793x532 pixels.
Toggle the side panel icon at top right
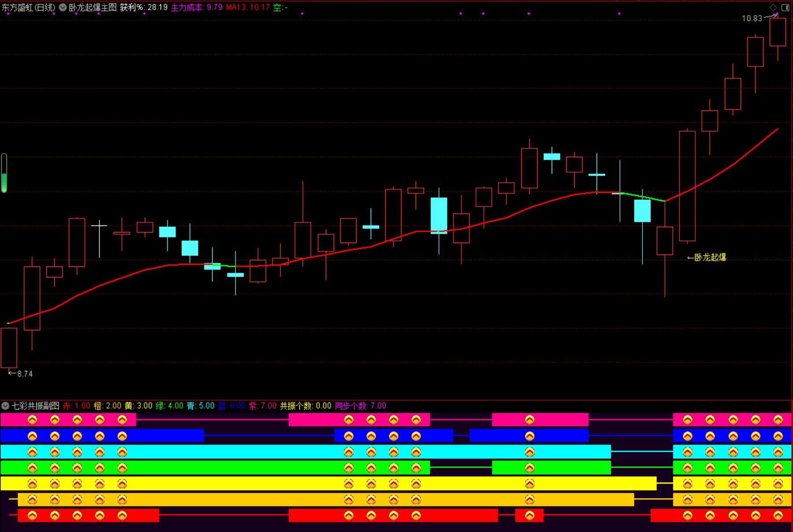[x=785, y=7]
